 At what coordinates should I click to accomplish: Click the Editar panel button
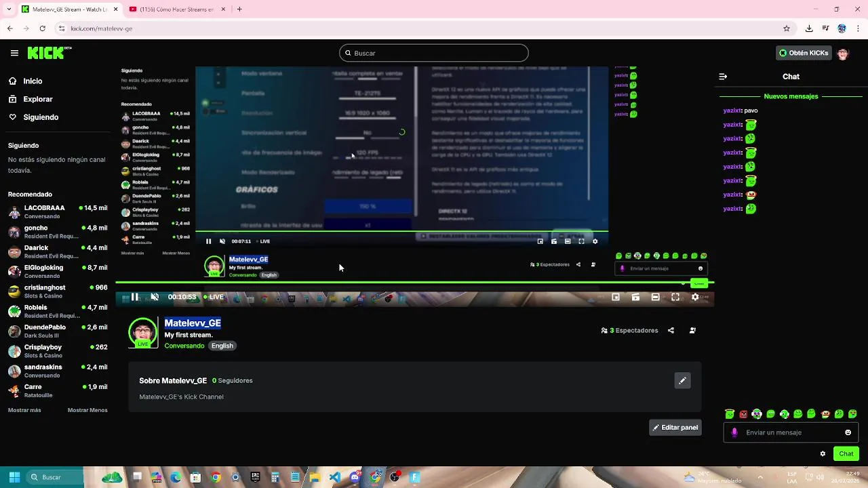(675, 428)
